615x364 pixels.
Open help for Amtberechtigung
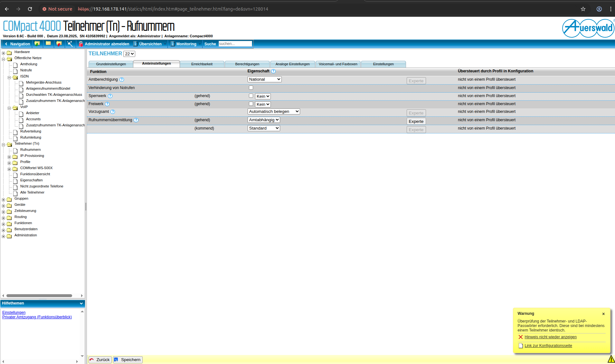click(122, 80)
